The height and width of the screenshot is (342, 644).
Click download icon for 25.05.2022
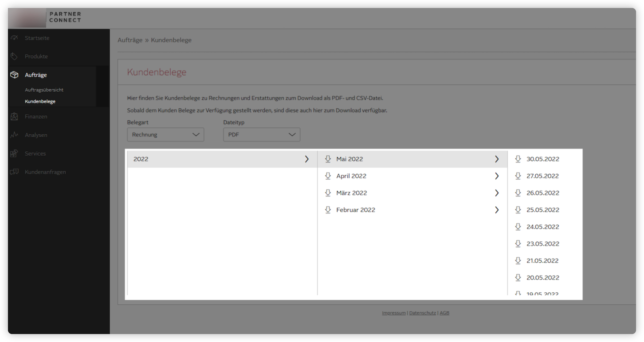(x=518, y=210)
